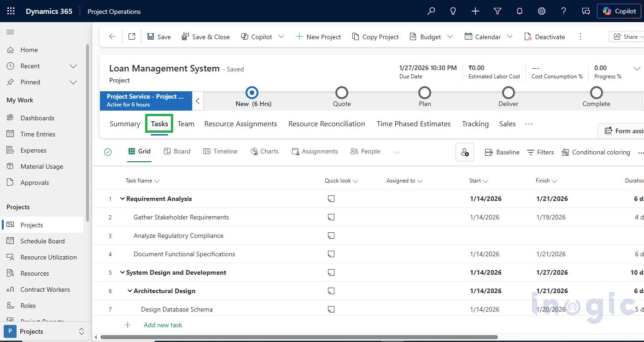Image resolution: width=644 pixels, height=342 pixels.
Task: Click the horizontal scrollbar below the grid
Action: [x=322, y=337]
